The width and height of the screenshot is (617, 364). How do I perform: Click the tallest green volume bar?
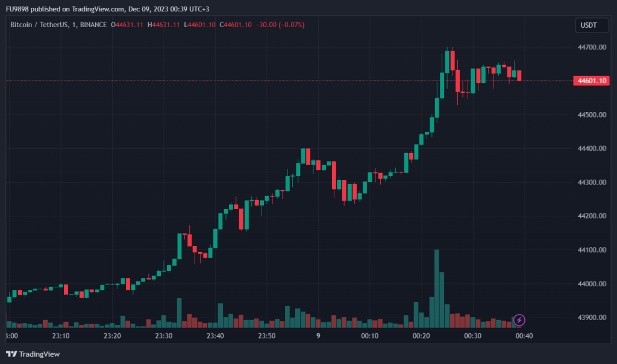[437, 288]
